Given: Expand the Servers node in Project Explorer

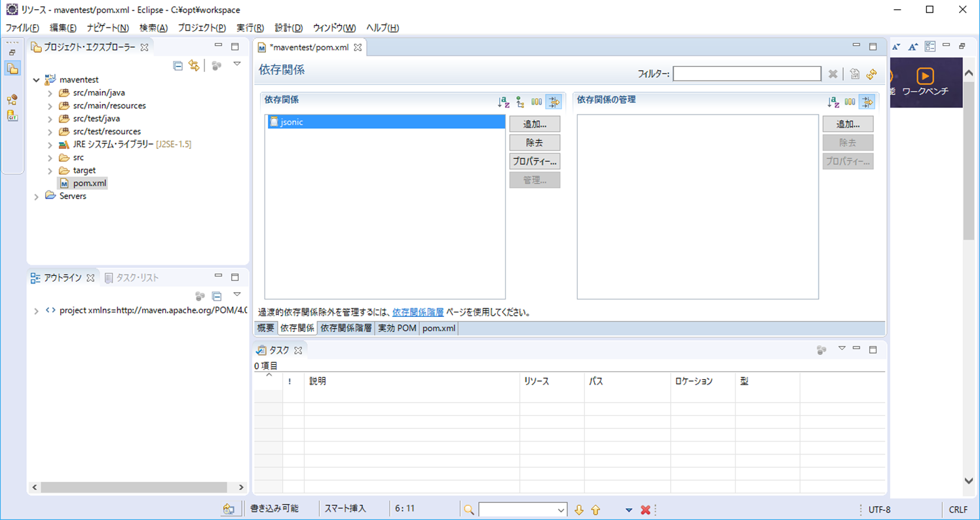Looking at the screenshot, I should (37, 196).
